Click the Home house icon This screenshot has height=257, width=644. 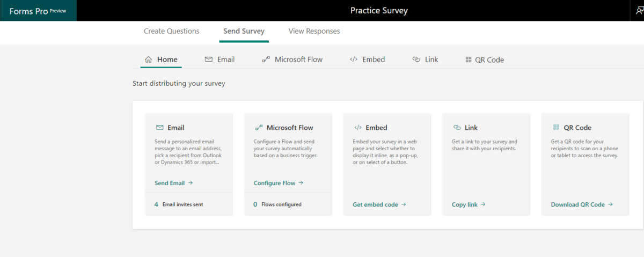(x=149, y=60)
